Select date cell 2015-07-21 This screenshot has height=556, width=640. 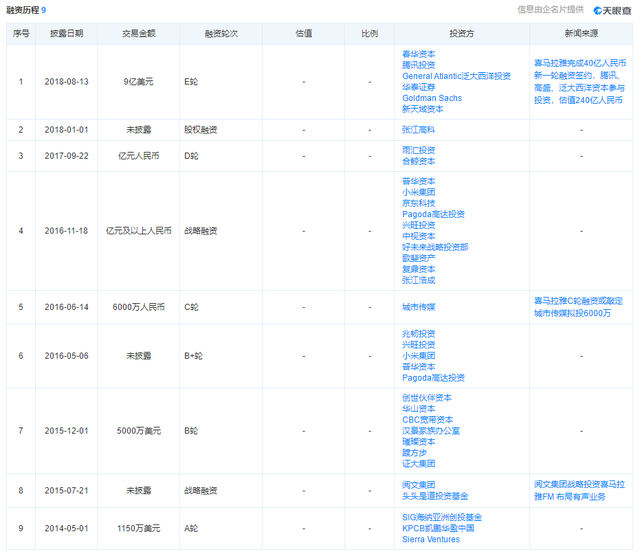67,491
